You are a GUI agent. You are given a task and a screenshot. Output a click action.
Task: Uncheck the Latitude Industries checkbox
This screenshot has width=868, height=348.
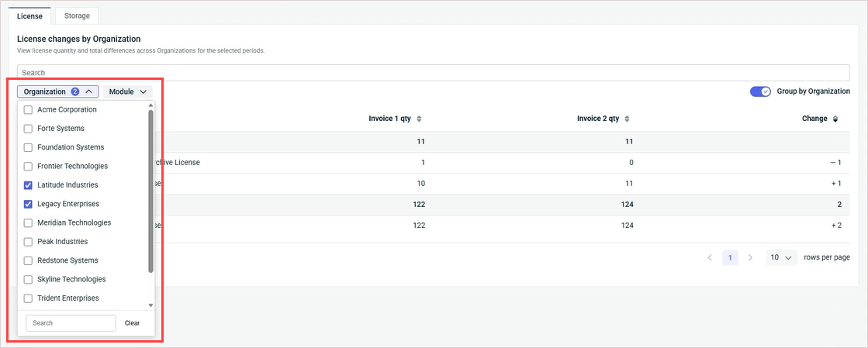[x=29, y=185]
